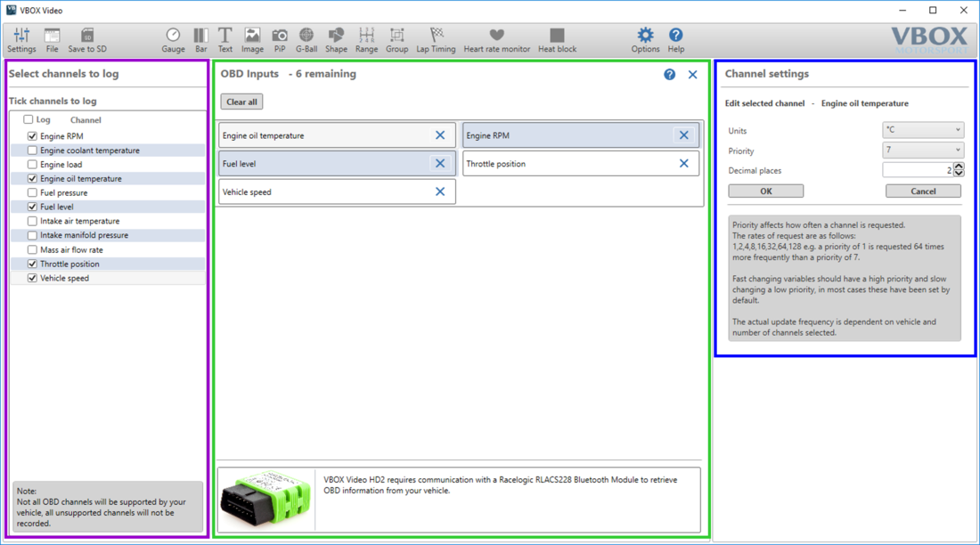Add a Range element
Viewport: 980px width, 545px height.
[x=366, y=40]
